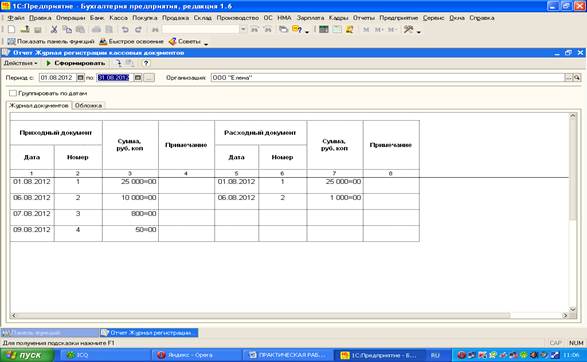
Task: Switch to the Обложка tab
Action: click(88, 106)
